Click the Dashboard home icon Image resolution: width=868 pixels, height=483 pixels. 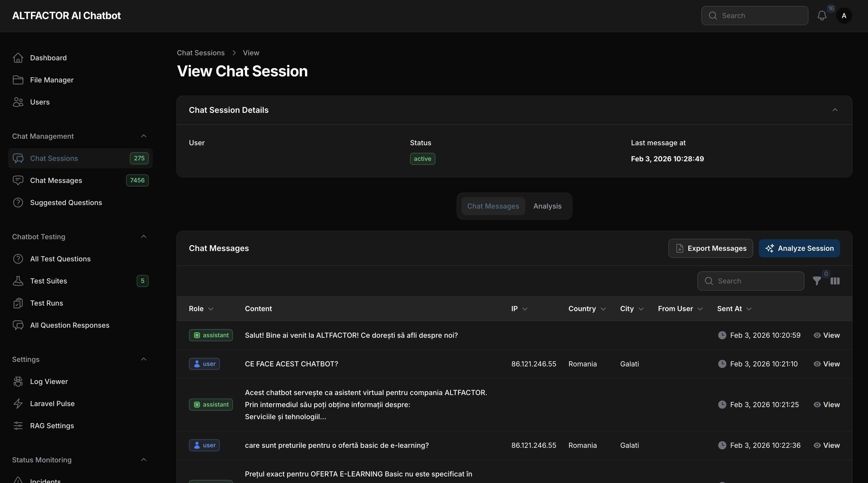(x=18, y=58)
